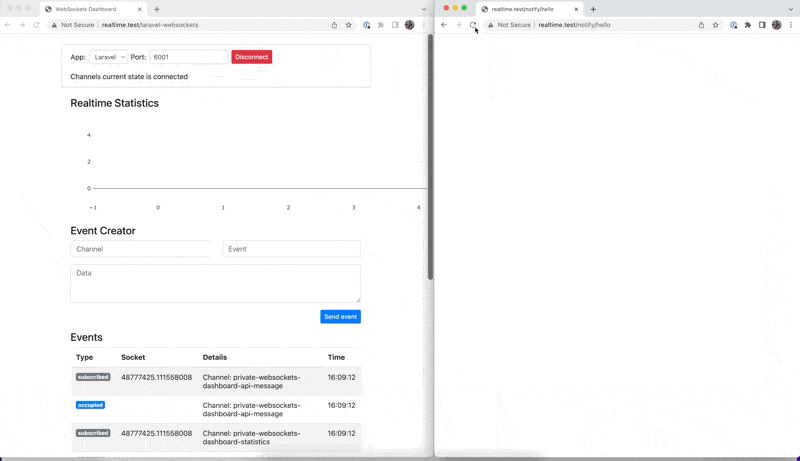Screen dimensions: 800x461
Task: Open the App dropdown showing Laravel
Action: click(108, 57)
